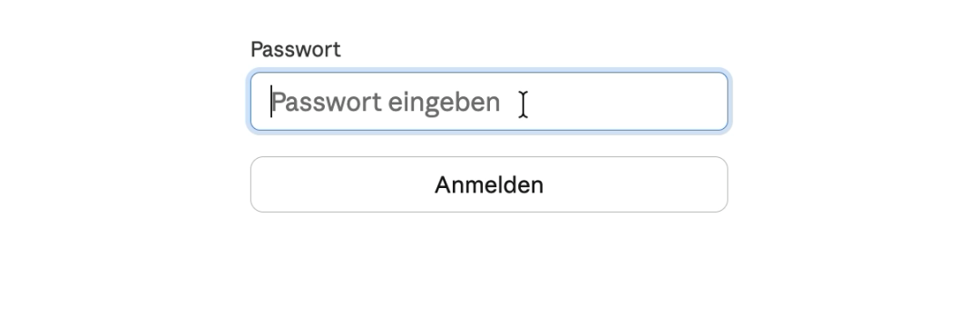Choose the Anmelden button to sign in

click(489, 184)
